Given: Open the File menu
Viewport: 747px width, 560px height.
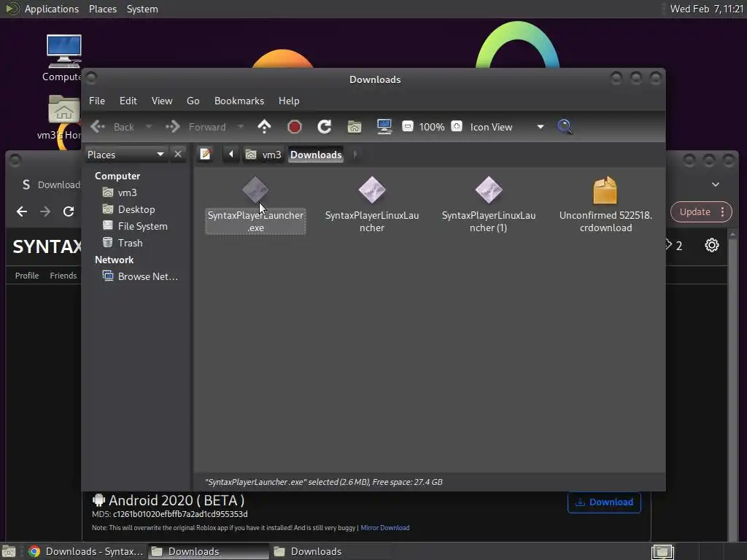Looking at the screenshot, I should [97, 101].
